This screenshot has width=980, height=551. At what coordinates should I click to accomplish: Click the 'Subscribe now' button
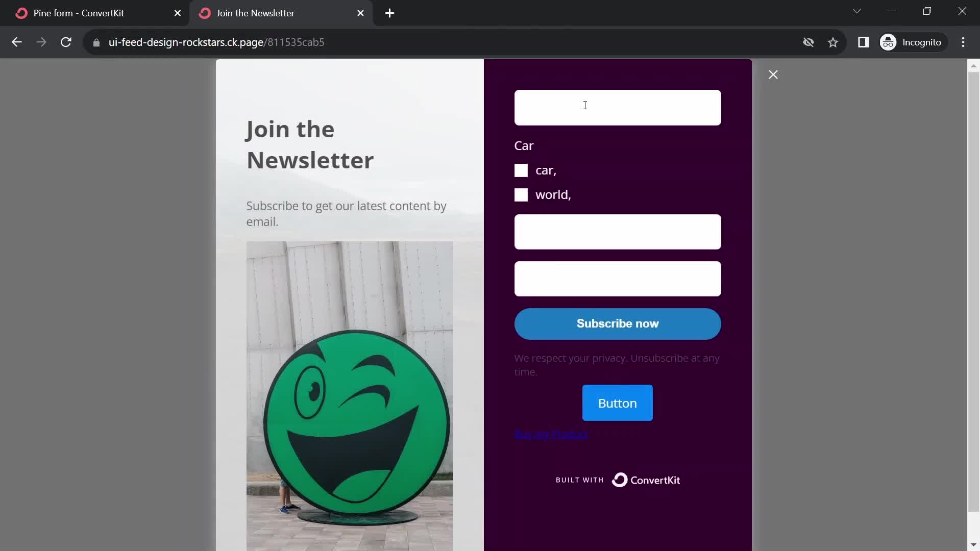point(618,323)
